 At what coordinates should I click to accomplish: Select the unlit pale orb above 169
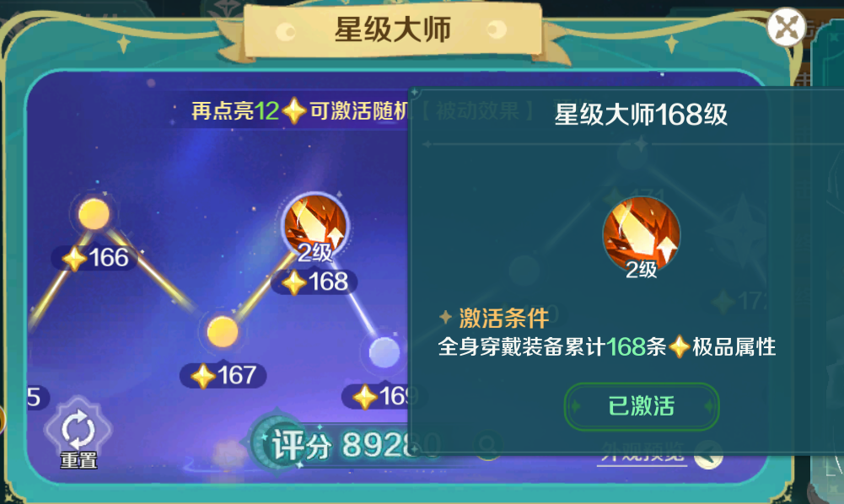tap(384, 352)
